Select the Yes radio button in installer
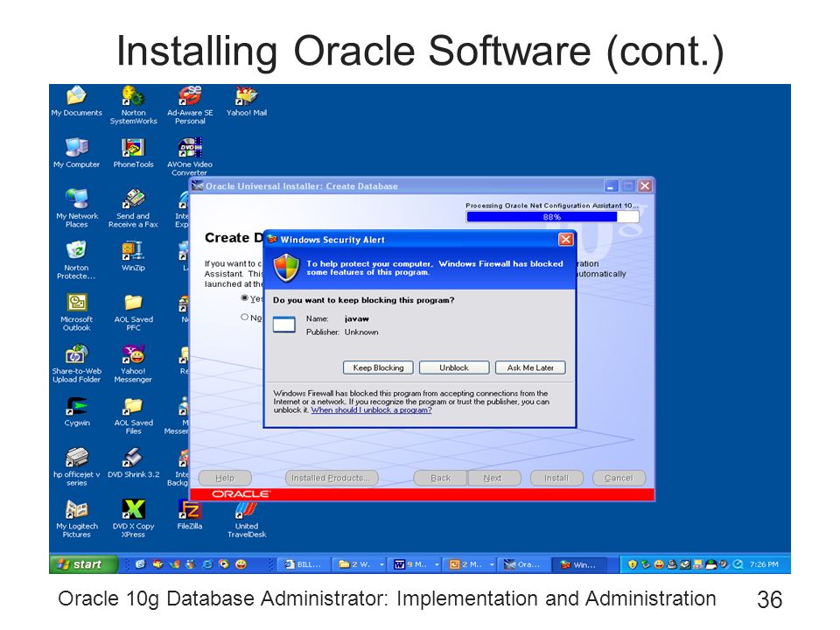Screen dimensions: 840x630 (x=245, y=297)
